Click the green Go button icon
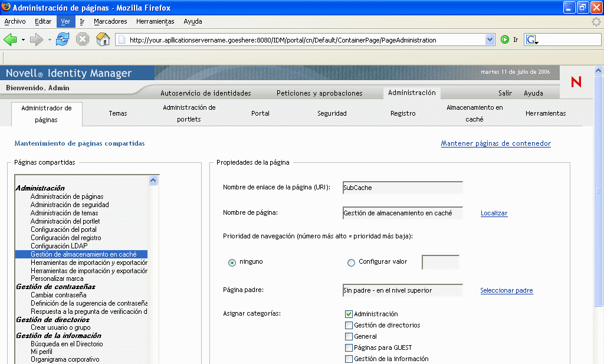Image resolution: width=604 pixels, height=364 pixels. pyautogui.click(x=505, y=40)
